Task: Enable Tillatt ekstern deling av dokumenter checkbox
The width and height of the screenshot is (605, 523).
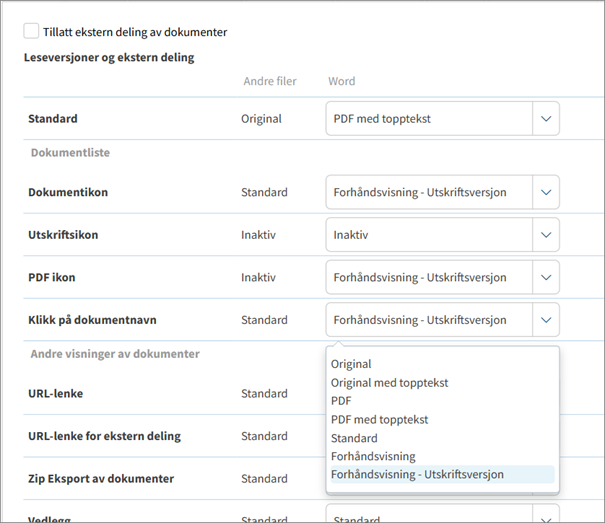Action: coord(32,32)
